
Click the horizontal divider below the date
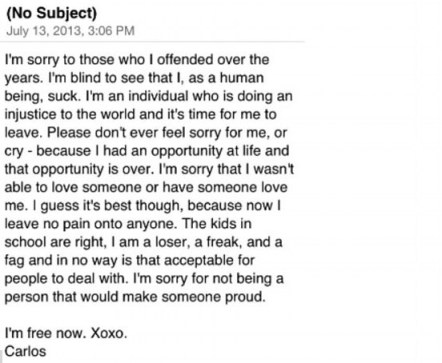(152, 42)
